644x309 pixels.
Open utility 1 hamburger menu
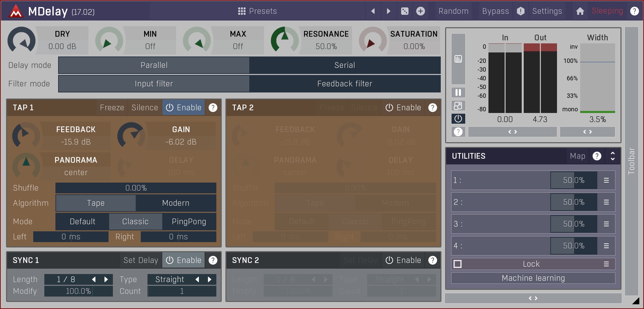606,180
